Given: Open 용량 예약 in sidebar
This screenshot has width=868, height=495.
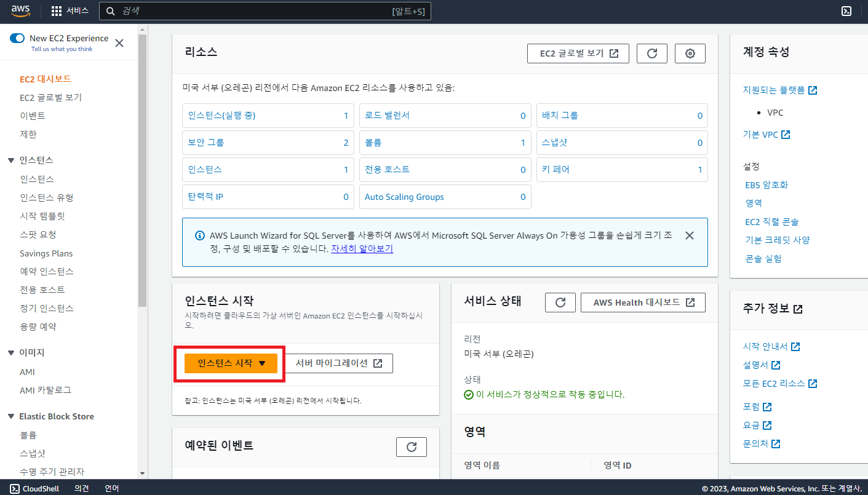Looking at the screenshot, I should (38, 327).
